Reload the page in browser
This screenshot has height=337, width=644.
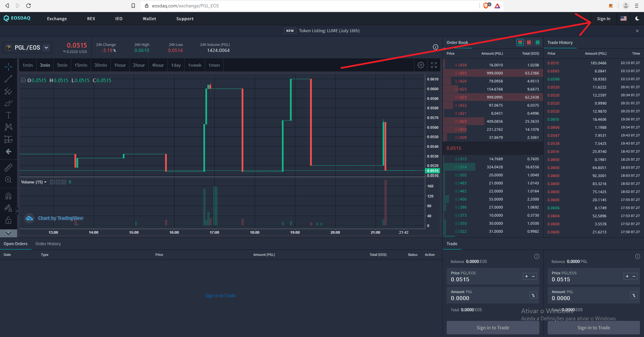[29, 6]
